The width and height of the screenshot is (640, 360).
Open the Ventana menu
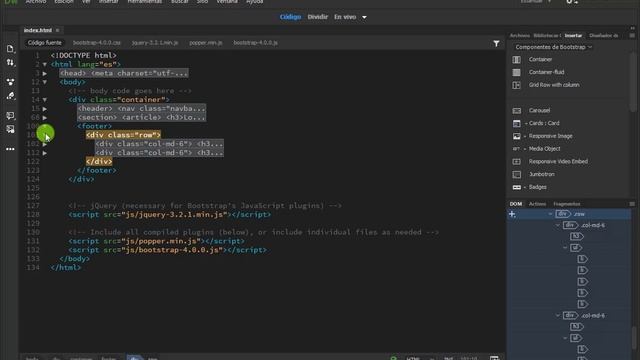(227, 2)
